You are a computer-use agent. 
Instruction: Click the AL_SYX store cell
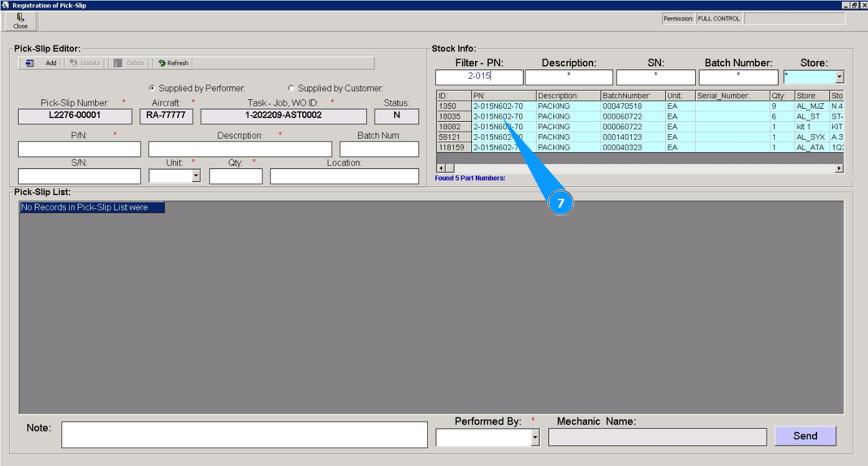pos(812,137)
